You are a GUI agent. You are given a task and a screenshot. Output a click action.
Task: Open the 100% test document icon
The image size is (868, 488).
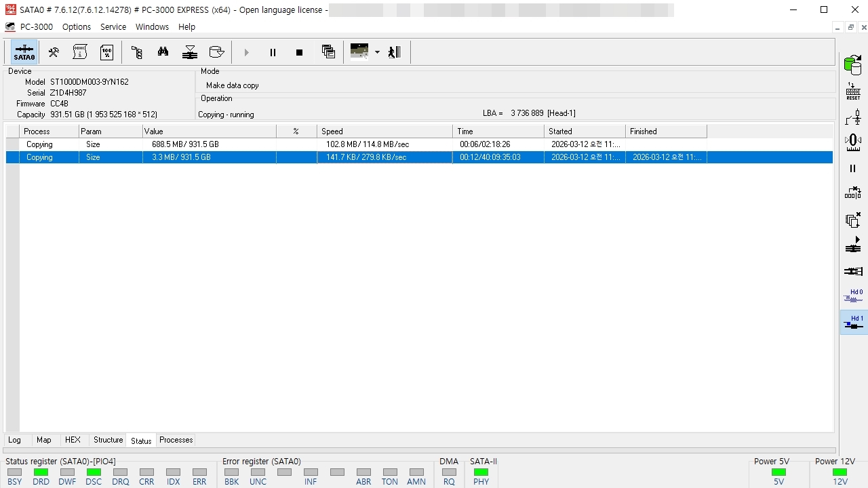(x=107, y=52)
